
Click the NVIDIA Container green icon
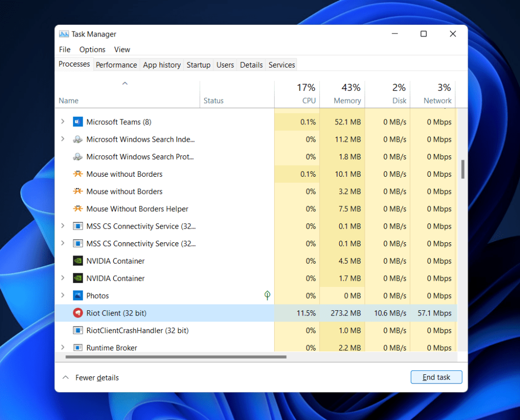(x=78, y=261)
